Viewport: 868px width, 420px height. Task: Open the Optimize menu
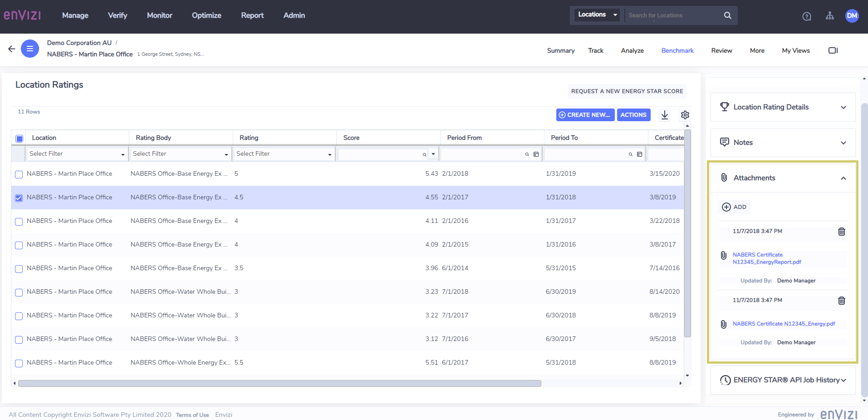[206, 15]
